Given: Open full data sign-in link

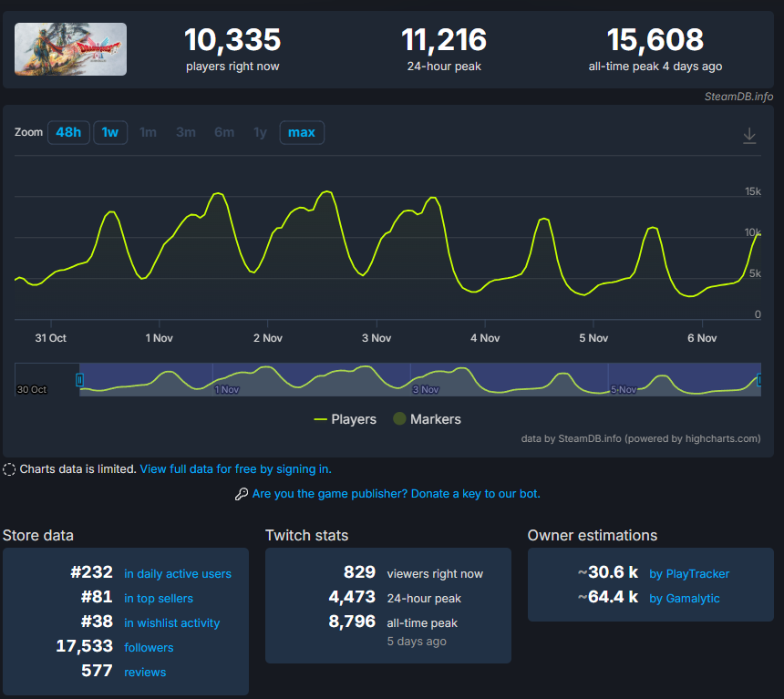Looking at the screenshot, I should (x=235, y=469).
